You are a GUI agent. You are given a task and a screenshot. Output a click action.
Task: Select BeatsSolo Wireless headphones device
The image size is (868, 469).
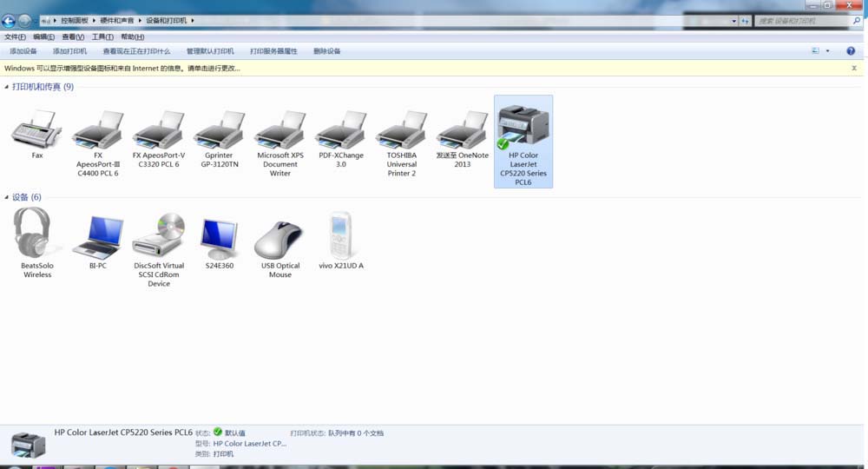coord(35,233)
